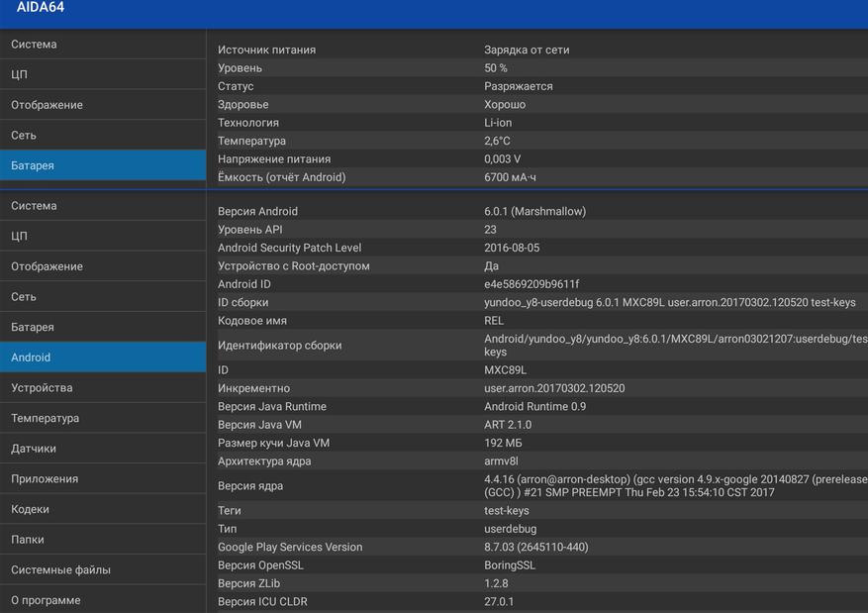Image resolution: width=868 pixels, height=613 pixels.
Task: Click the Версия Android label
Action: click(x=257, y=212)
